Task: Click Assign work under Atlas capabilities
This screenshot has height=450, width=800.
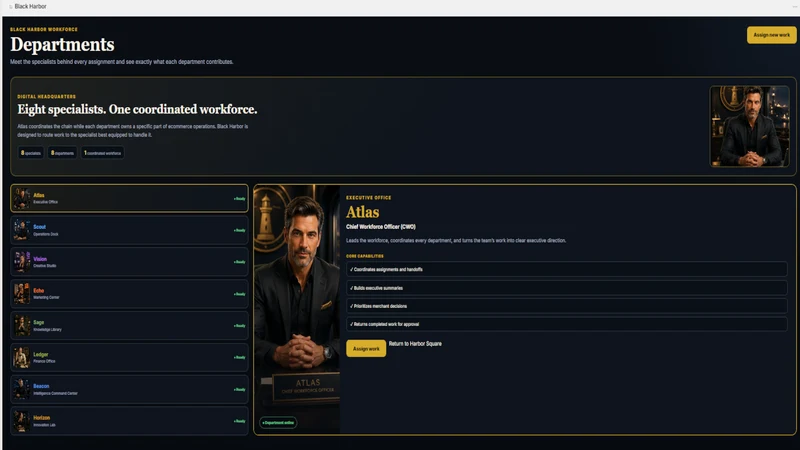Action: coord(366,348)
